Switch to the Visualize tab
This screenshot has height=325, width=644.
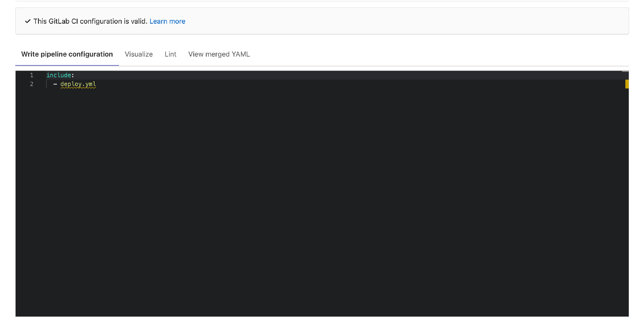(x=139, y=54)
